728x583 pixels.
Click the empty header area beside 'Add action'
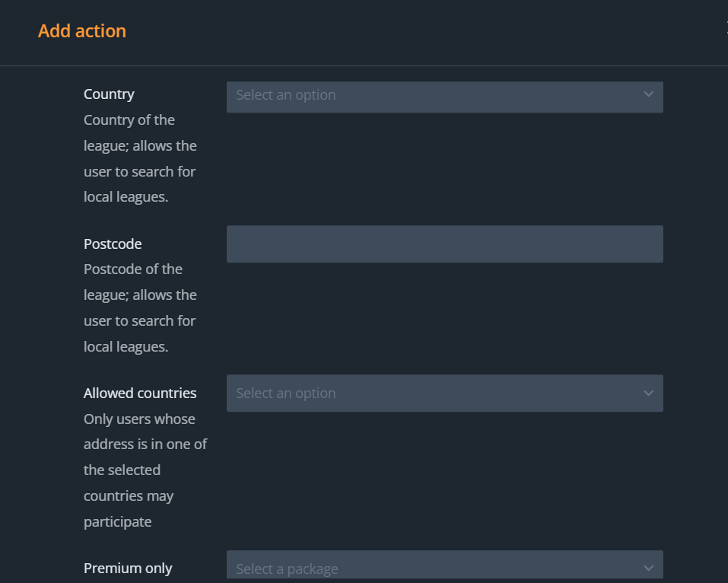coord(418,31)
